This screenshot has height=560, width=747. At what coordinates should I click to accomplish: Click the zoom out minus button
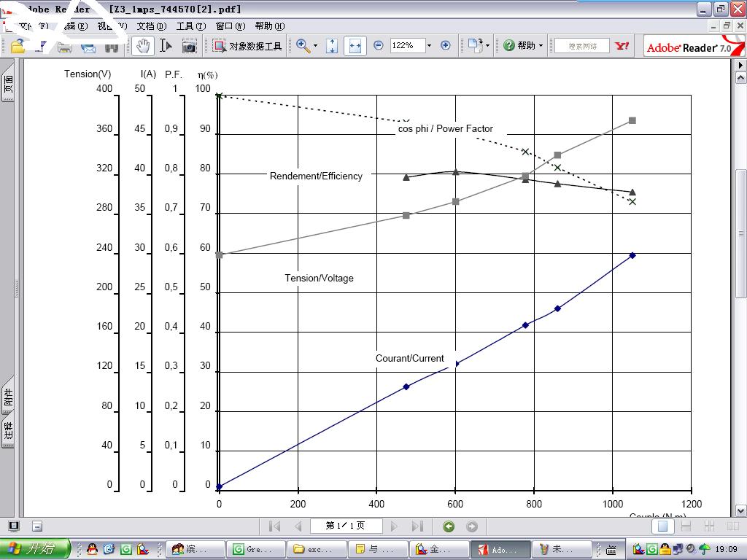point(379,46)
